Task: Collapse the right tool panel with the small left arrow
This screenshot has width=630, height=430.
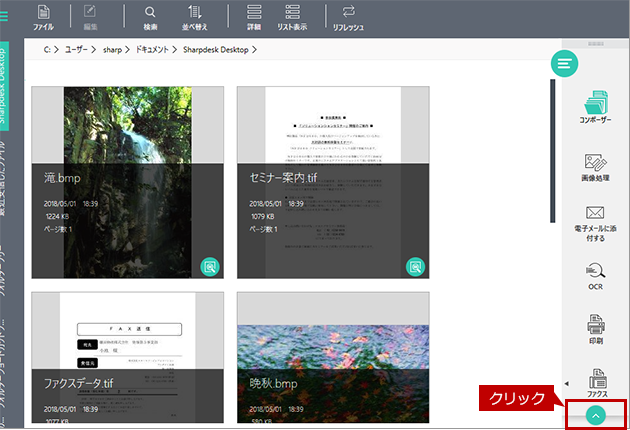Action: 567,383
